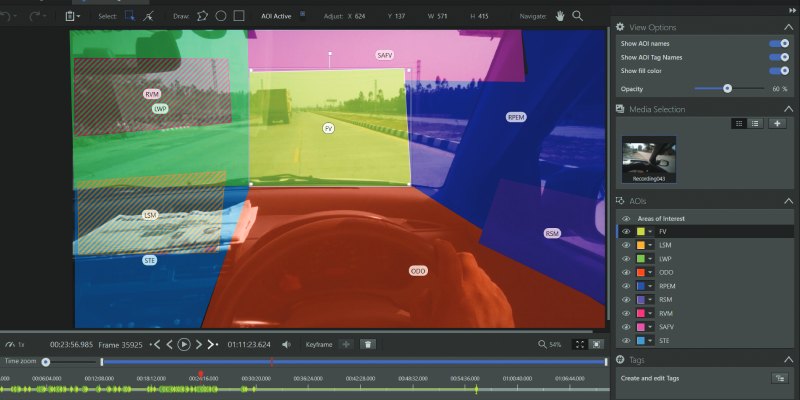Jump to the next keyframe

click(213, 344)
